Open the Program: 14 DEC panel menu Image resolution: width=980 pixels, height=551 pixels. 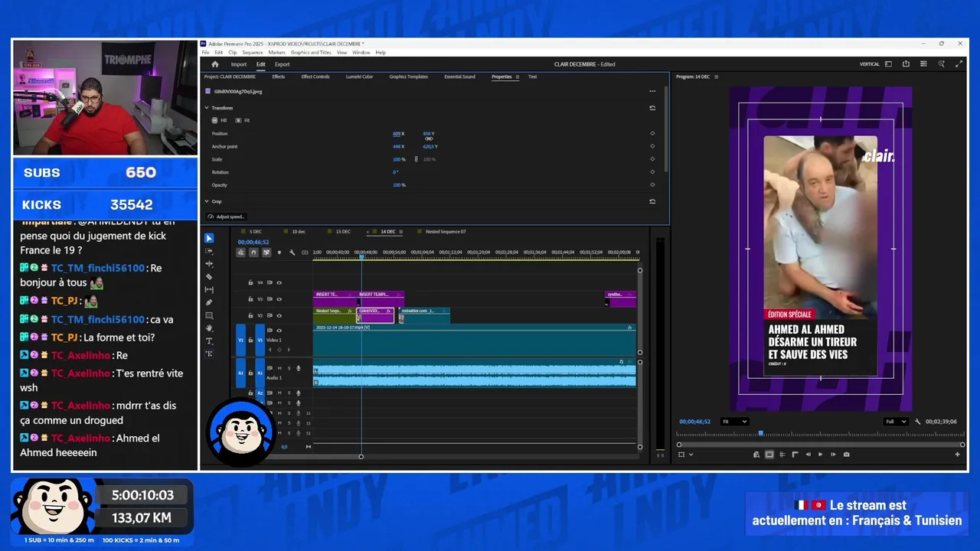click(x=715, y=77)
